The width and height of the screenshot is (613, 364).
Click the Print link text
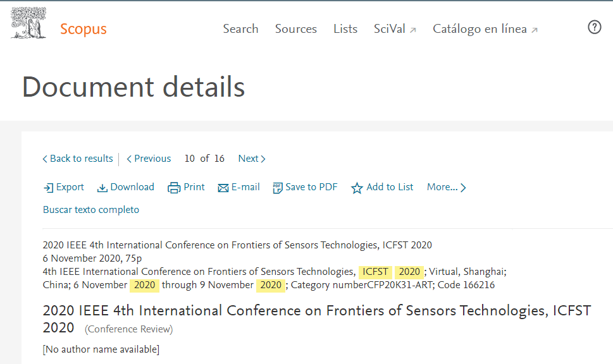click(194, 187)
